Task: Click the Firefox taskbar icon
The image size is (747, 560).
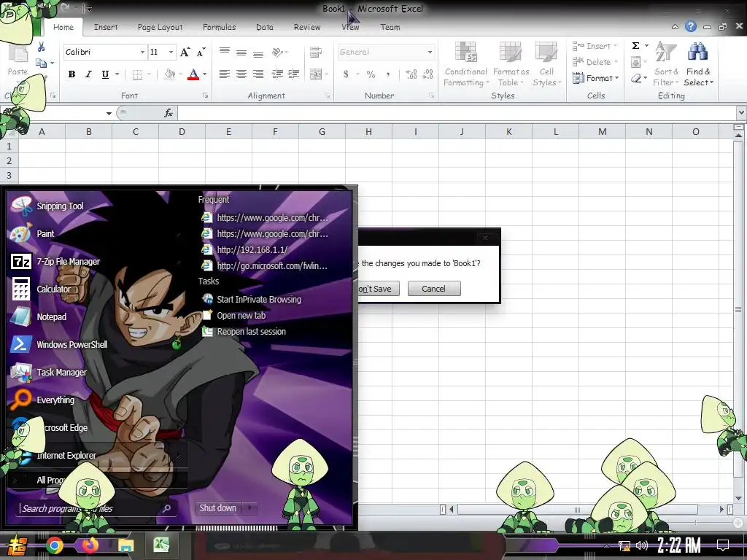Action: point(90,545)
